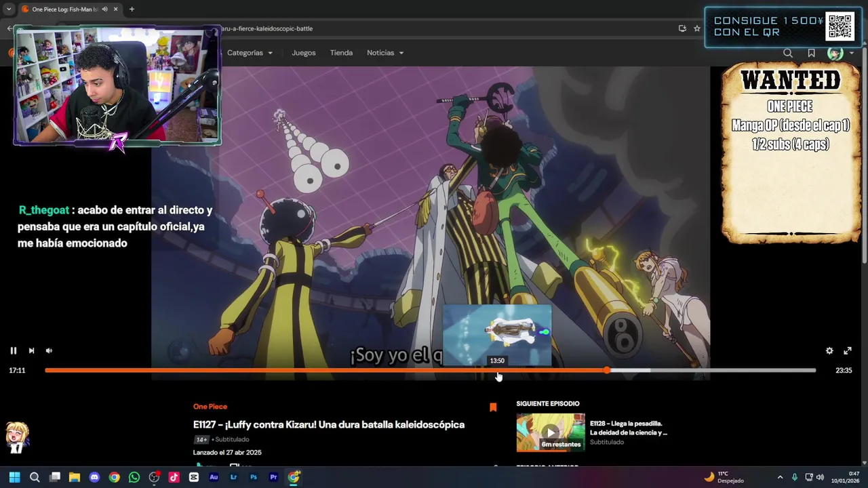868x488 pixels.
Task: Click the 17:11 elapsed time label
Action: coord(17,371)
